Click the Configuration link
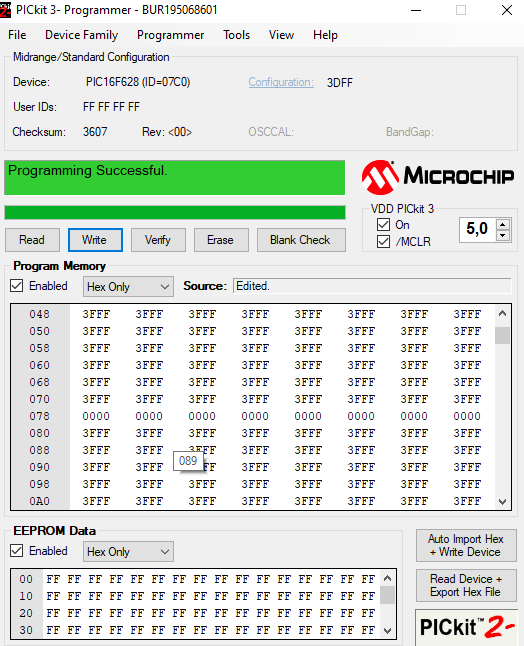 coord(281,82)
